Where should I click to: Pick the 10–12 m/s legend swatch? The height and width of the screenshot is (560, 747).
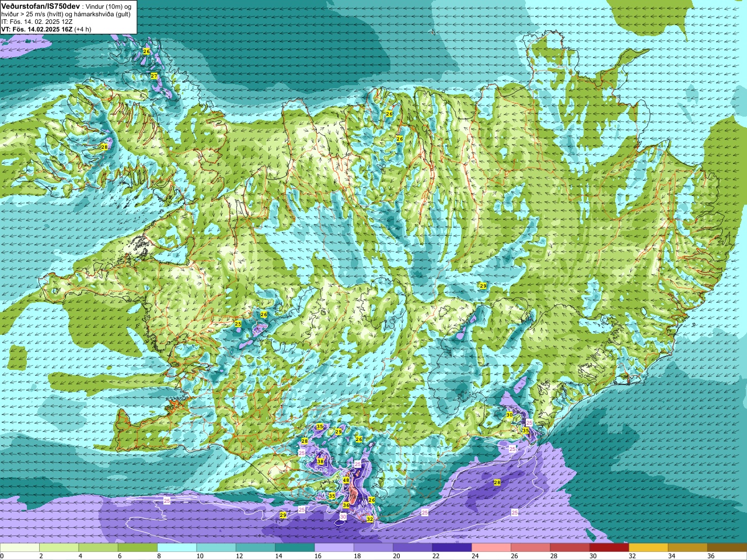click(217, 548)
